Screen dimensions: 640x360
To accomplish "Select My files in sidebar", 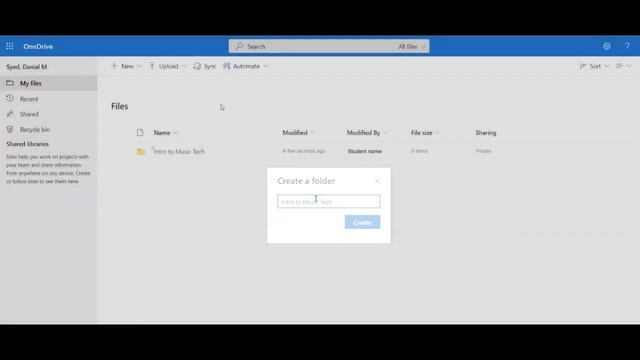I will tap(49, 83).
